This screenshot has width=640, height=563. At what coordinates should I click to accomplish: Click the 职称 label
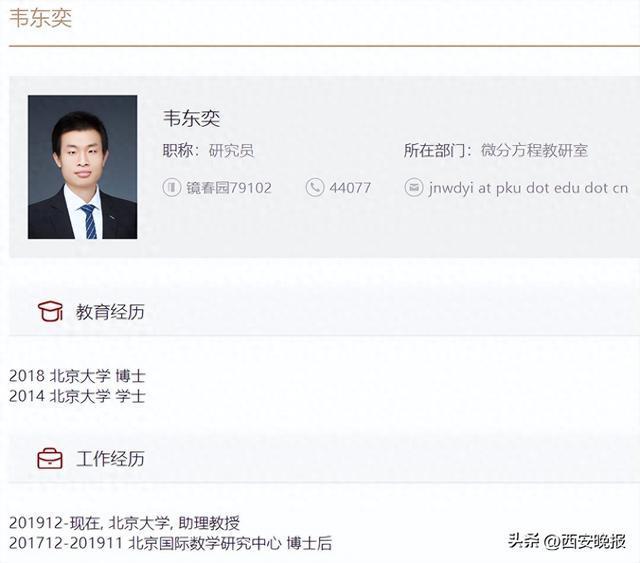point(178,151)
